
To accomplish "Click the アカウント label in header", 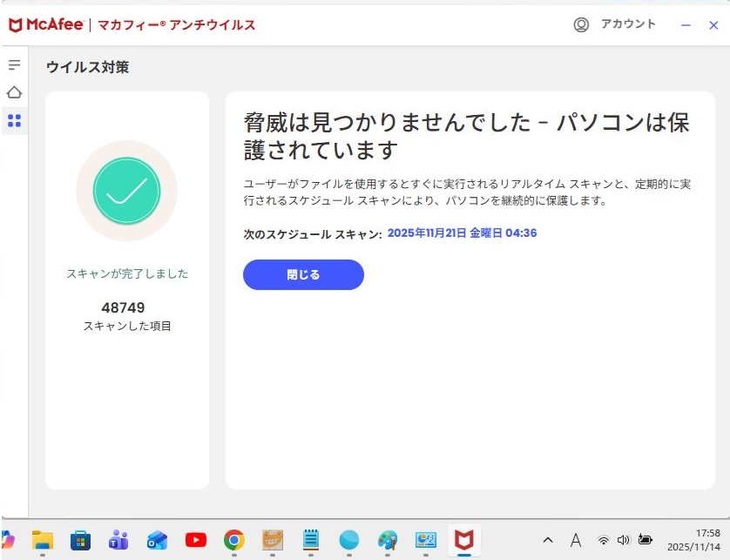I will 627,24.
